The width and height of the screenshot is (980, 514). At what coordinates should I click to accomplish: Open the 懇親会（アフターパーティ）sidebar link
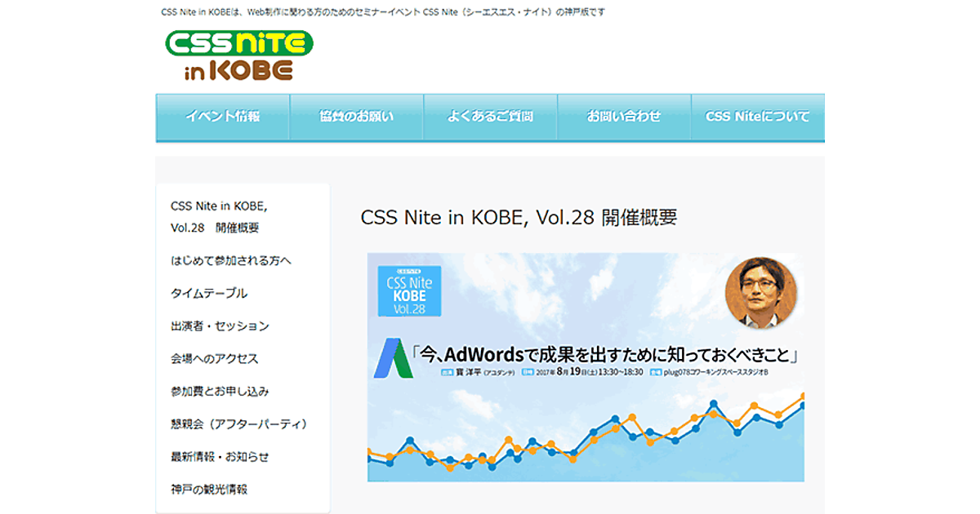tap(238, 423)
